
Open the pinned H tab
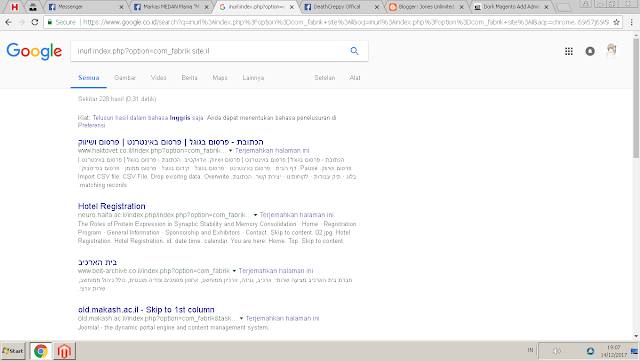click(x=15, y=7)
